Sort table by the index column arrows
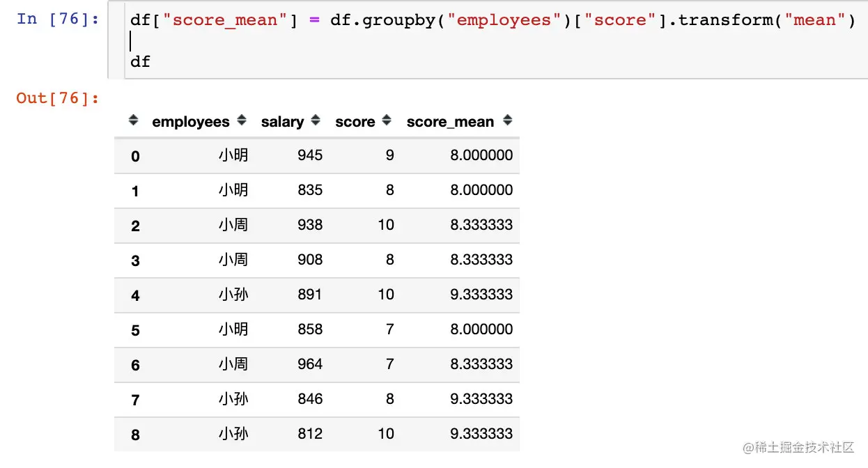 (134, 120)
